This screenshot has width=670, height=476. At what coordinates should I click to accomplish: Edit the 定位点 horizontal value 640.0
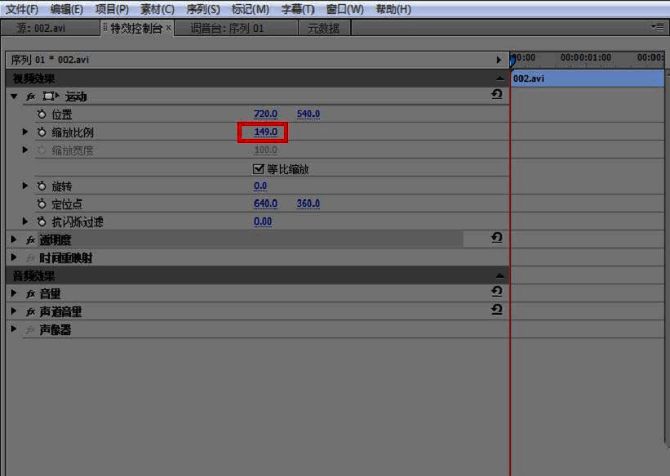[x=265, y=204]
